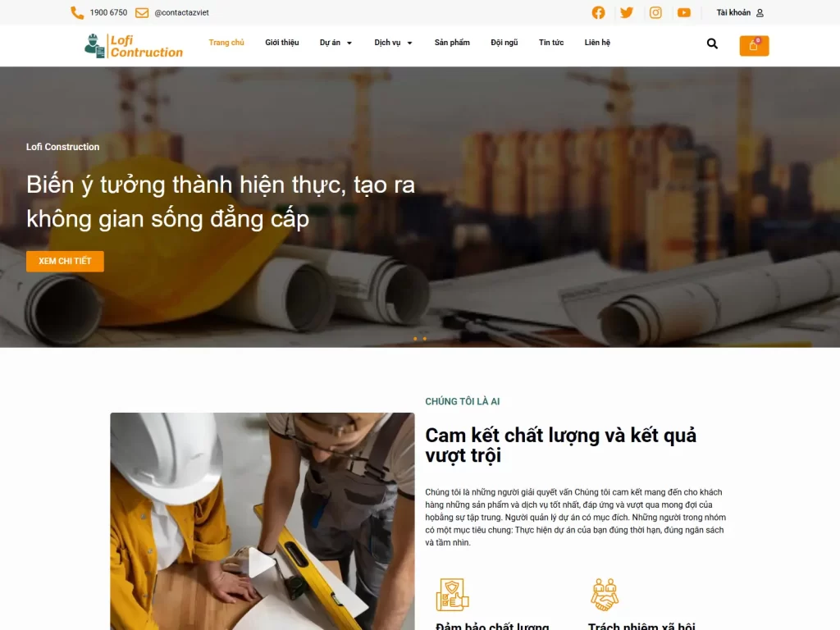Click the envelope email icon

(x=142, y=13)
